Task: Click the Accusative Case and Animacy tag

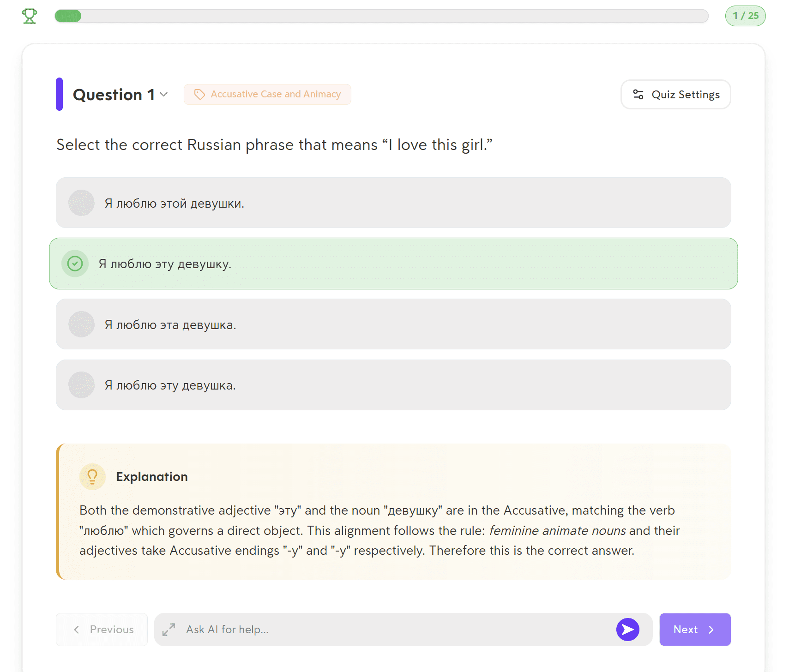Action: click(x=267, y=94)
